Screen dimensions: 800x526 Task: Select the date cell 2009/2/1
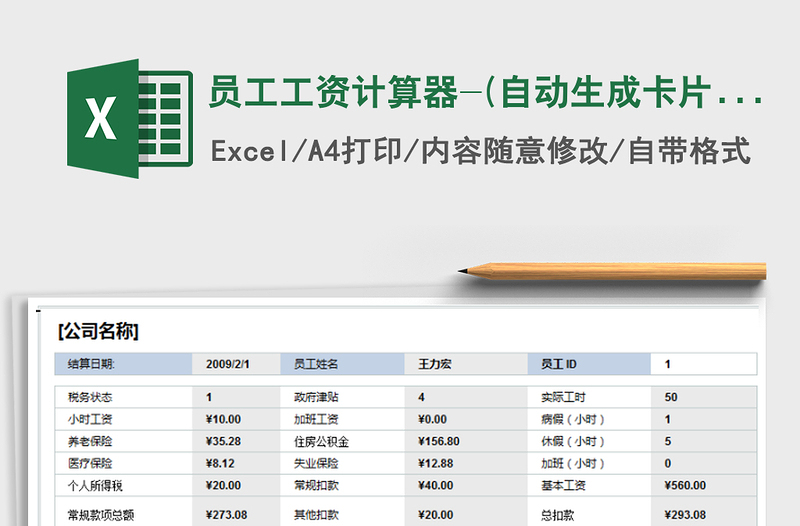(236, 364)
